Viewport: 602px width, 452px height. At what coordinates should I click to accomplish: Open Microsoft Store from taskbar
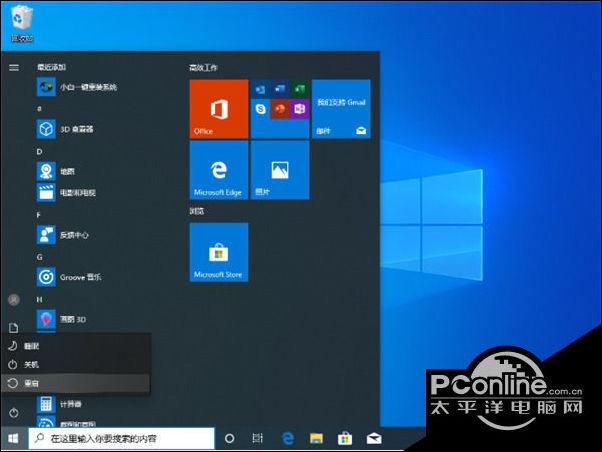345,438
